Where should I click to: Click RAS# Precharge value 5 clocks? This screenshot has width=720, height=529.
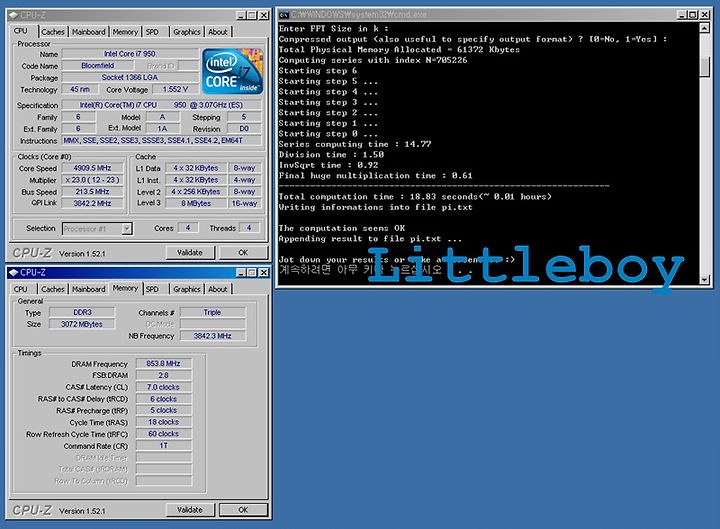click(x=164, y=411)
